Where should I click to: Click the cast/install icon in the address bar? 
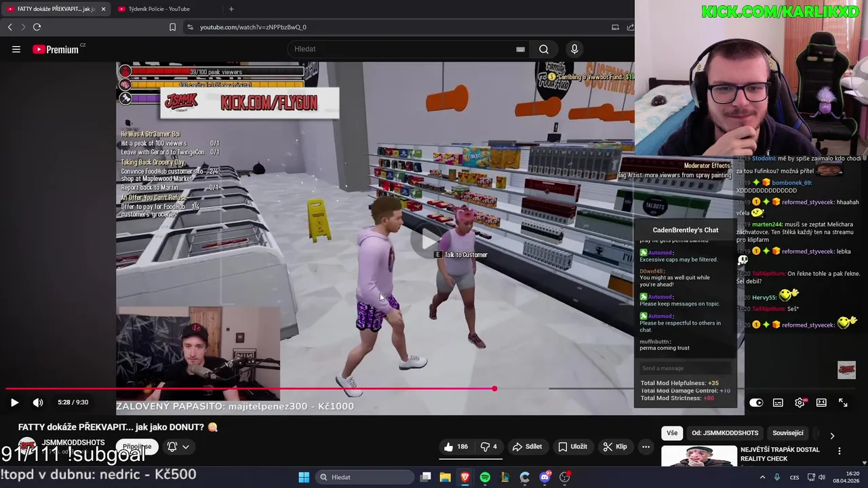click(x=615, y=27)
